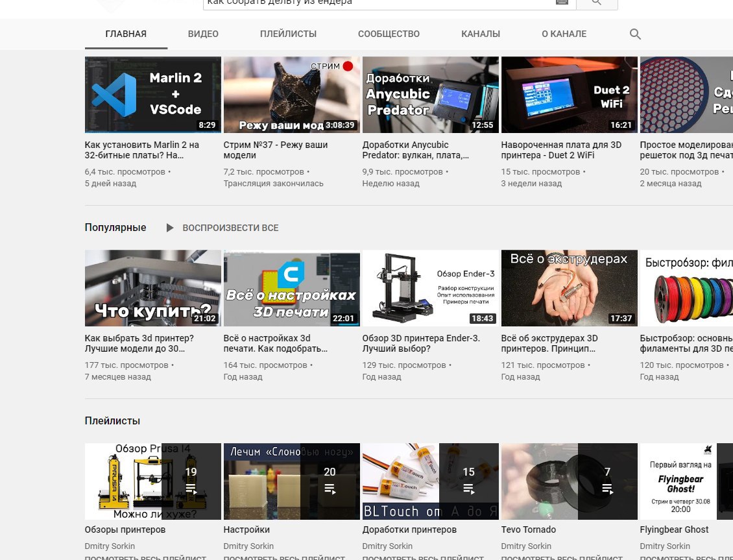Click Dmitry Sorkin under Tevo Tornado
The height and width of the screenshot is (560, 733).
click(x=526, y=546)
